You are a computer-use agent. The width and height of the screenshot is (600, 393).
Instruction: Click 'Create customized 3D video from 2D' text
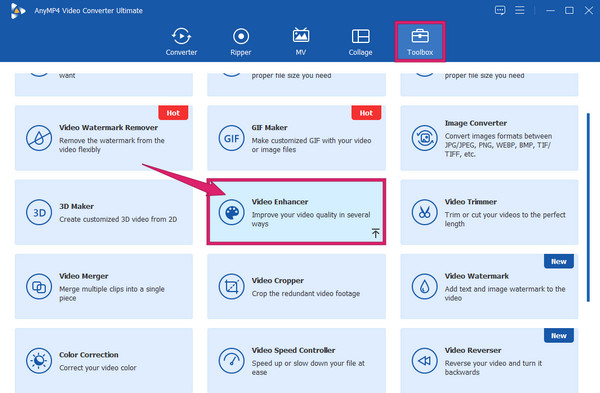click(118, 219)
